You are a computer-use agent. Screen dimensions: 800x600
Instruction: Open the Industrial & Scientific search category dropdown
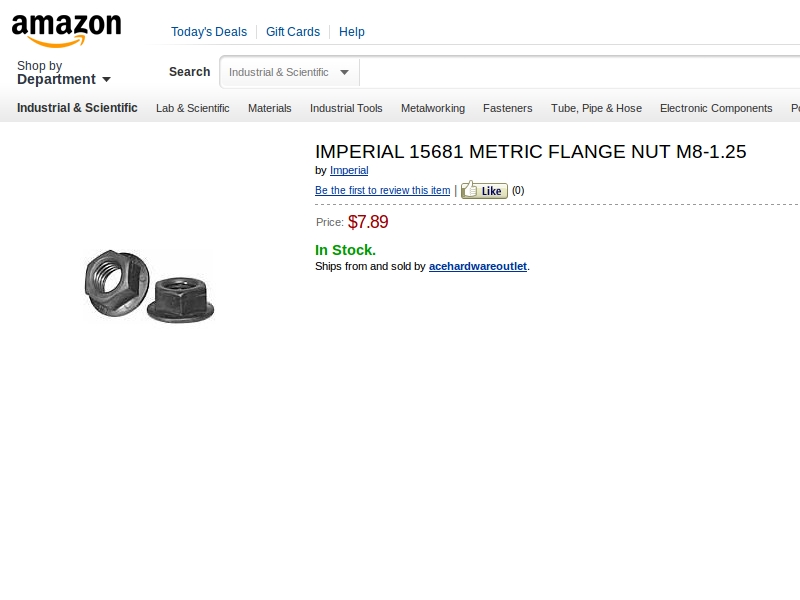[289, 72]
